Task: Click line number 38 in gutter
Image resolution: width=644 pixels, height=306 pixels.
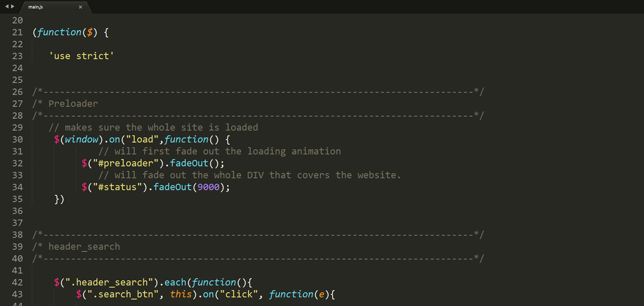Action: coord(17,235)
